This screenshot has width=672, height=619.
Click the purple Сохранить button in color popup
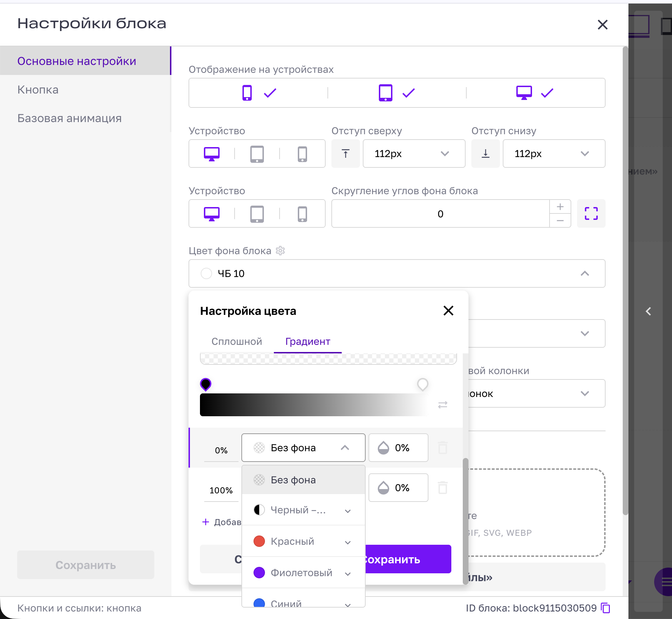click(x=408, y=559)
